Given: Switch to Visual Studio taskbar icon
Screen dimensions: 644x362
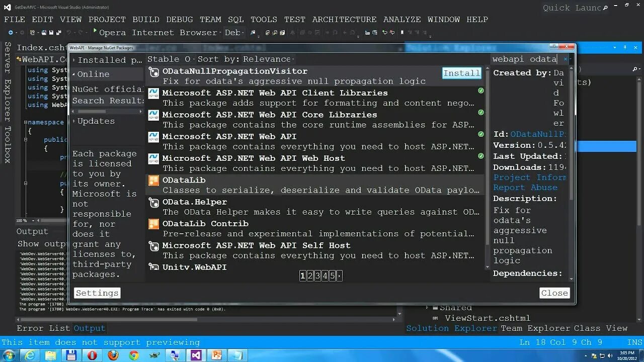Looking at the screenshot, I should click(x=196, y=355).
